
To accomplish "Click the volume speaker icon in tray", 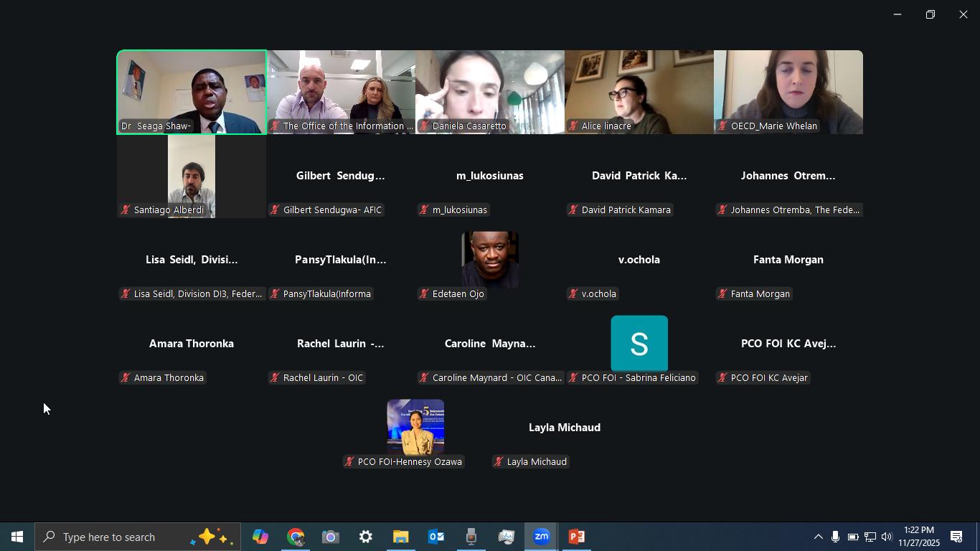I will click(887, 537).
